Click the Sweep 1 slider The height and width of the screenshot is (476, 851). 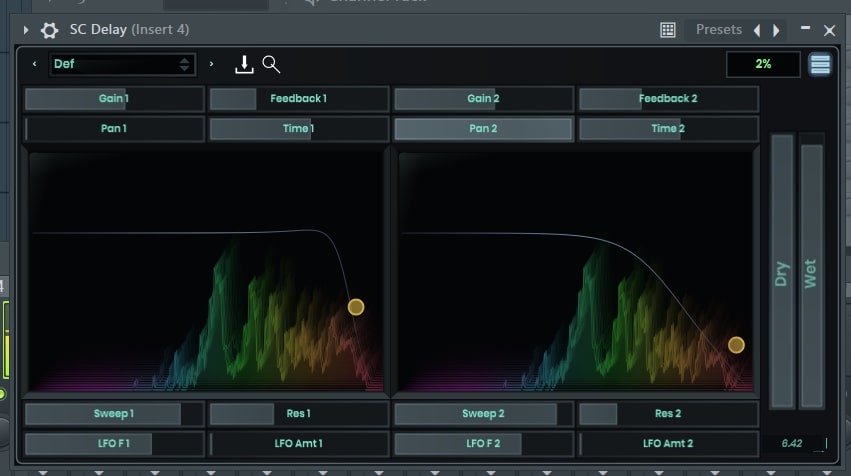point(114,414)
